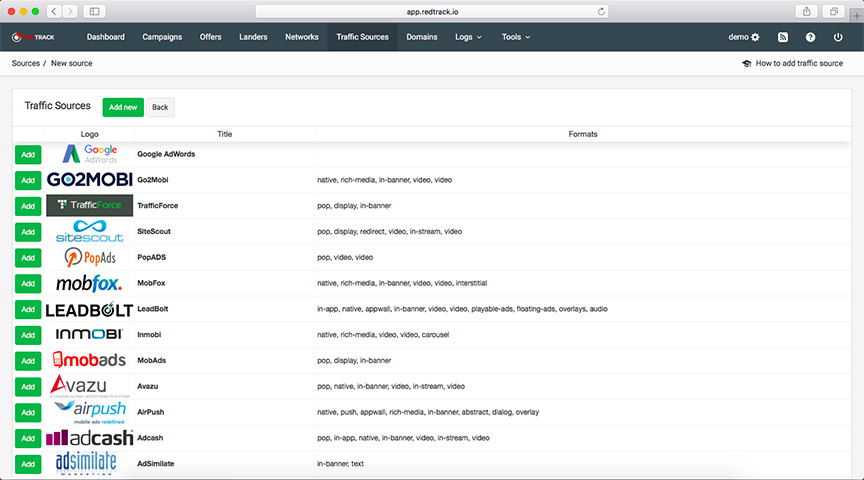This screenshot has width=864, height=480.
Task: Click the Formats column header
Action: pos(582,134)
